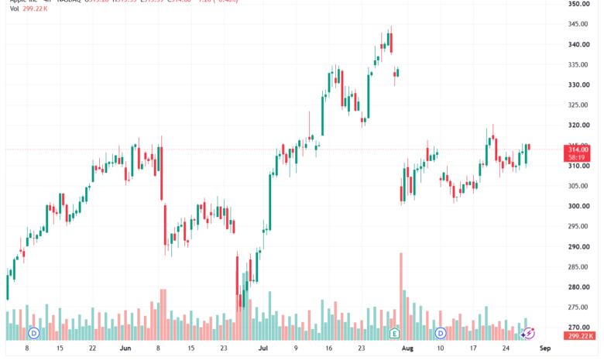This screenshot has width=604, height=364.
Task: Click the 300.00 price scale label
Action: [579, 206]
